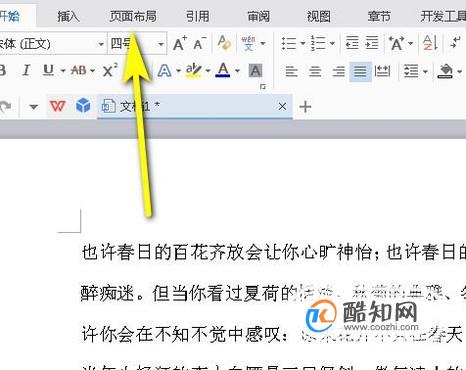Image resolution: width=466 pixels, height=370 pixels.
Task: Click the phonetic guide wén icon
Action: click(248, 43)
